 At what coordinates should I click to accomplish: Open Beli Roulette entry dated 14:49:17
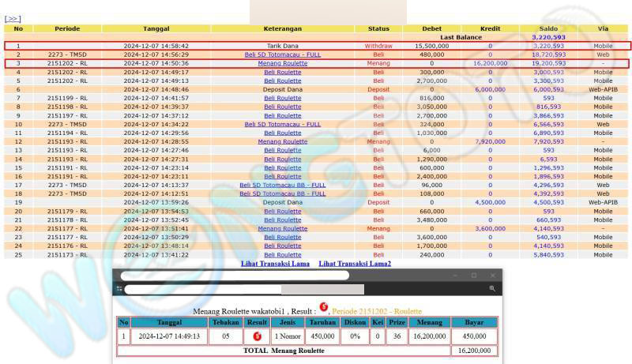pos(283,72)
